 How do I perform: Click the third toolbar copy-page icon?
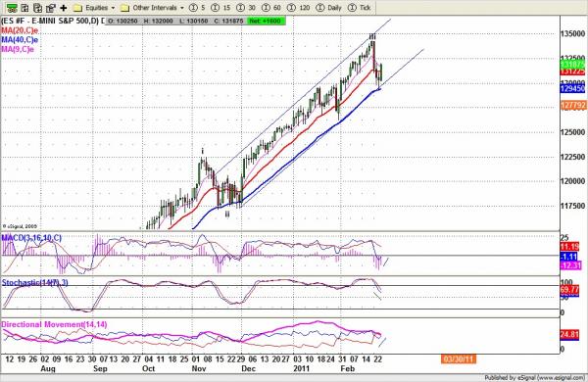coord(37,8)
